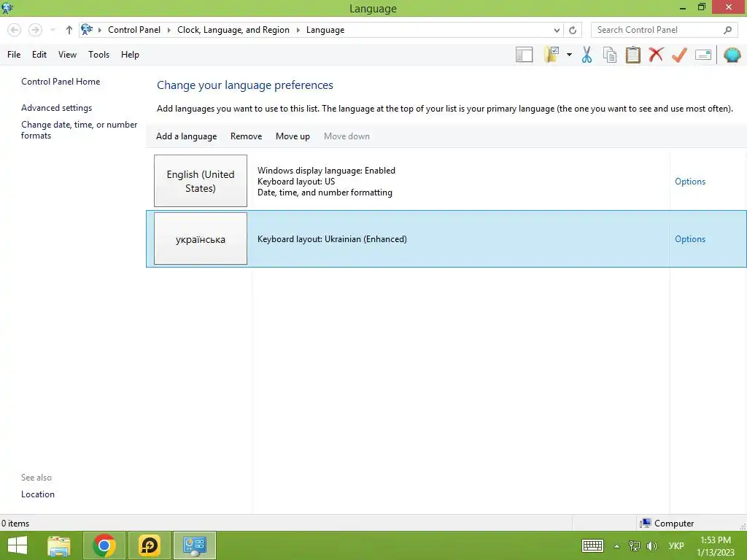This screenshot has height=560, width=747.
Task: Click Add a language
Action: [186, 136]
